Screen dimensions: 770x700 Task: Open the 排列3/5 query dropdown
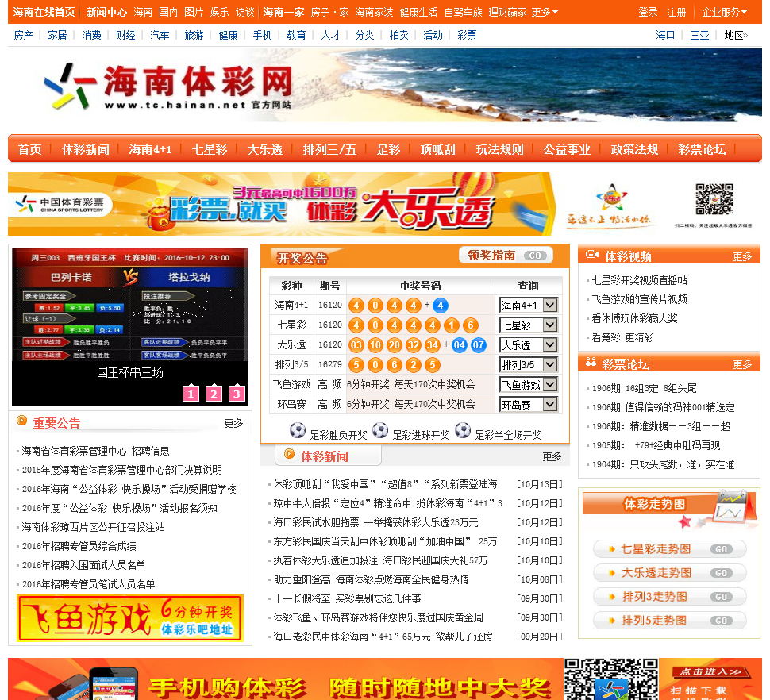coord(529,365)
